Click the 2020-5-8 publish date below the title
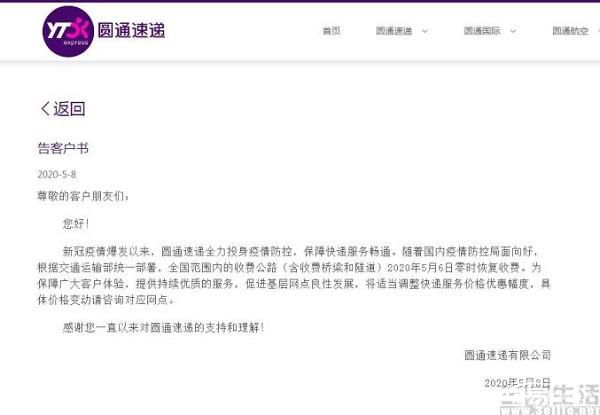The image size is (600, 415). click(x=57, y=174)
